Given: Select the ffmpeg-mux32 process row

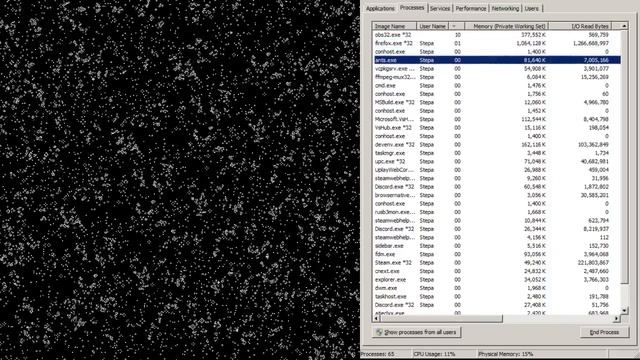Looking at the screenshot, I should (x=497, y=77).
